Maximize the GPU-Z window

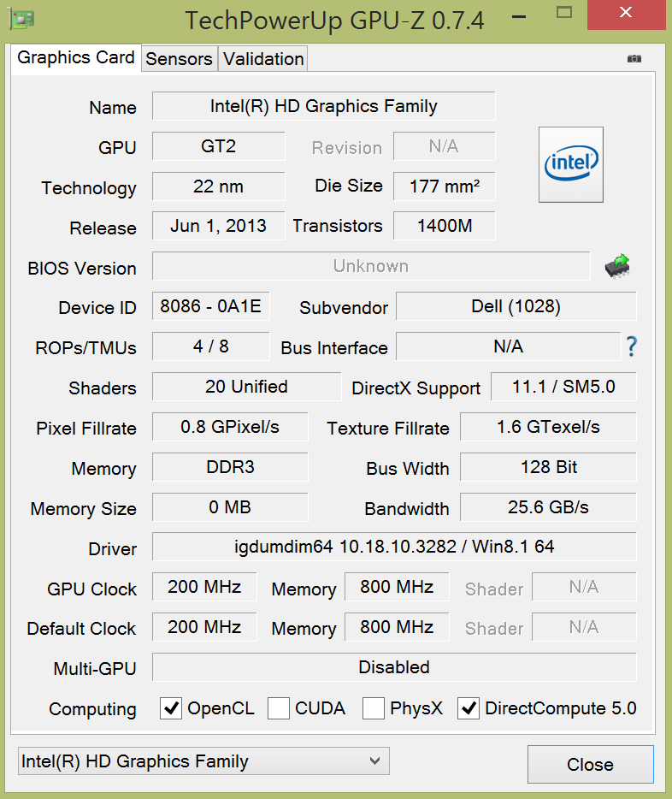tap(564, 13)
